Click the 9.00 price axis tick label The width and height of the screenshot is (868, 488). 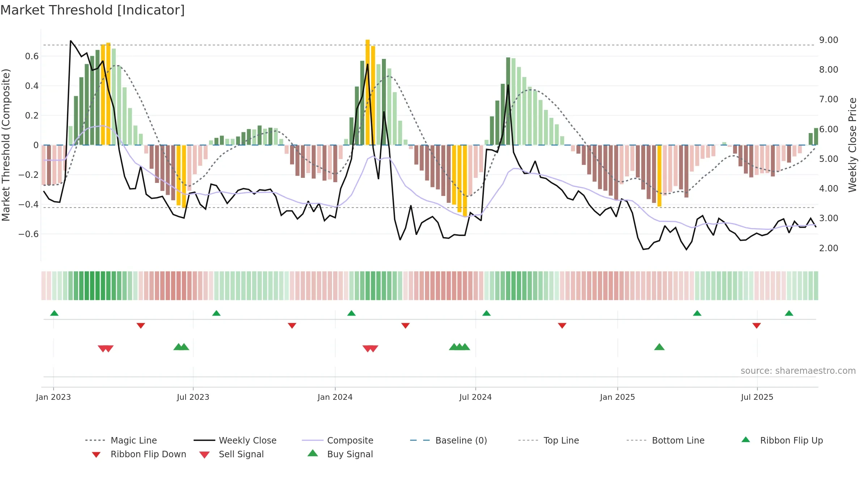(x=829, y=40)
